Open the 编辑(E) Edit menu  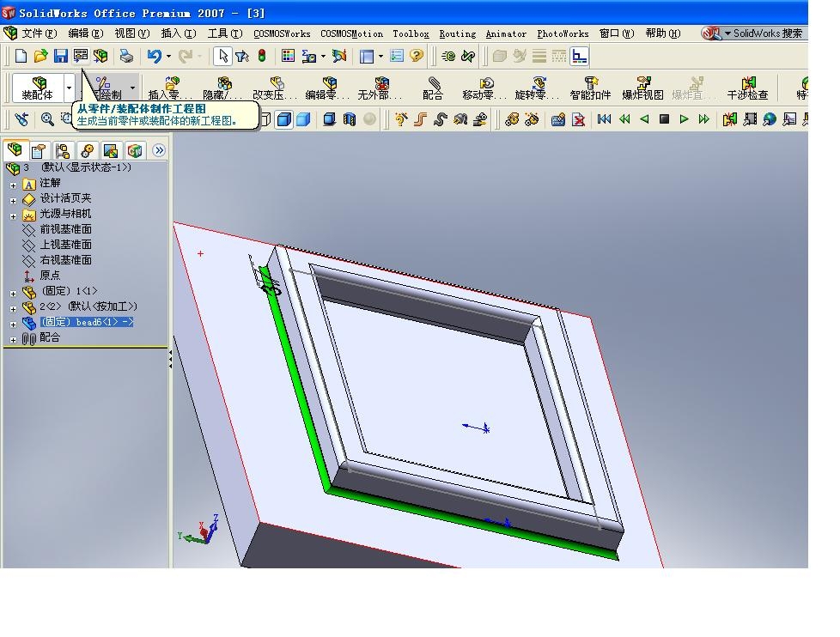(86, 33)
